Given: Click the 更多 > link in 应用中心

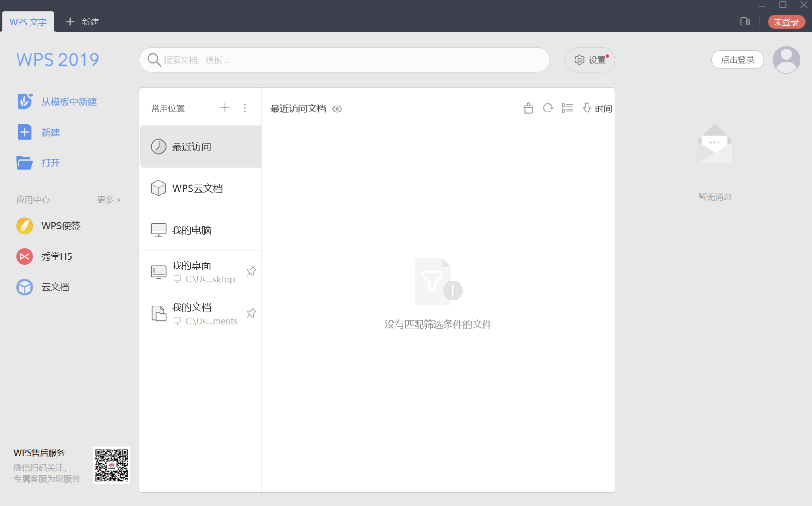Looking at the screenshot, I should coord(109,200).
